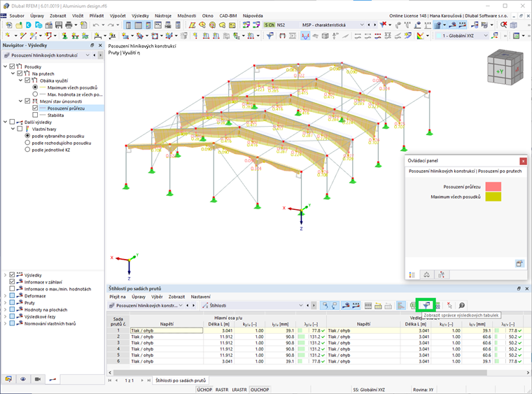Click the results filter icon with red X
Screen dimensions: 532x394
pyautogui.click(x=384, y=24)
